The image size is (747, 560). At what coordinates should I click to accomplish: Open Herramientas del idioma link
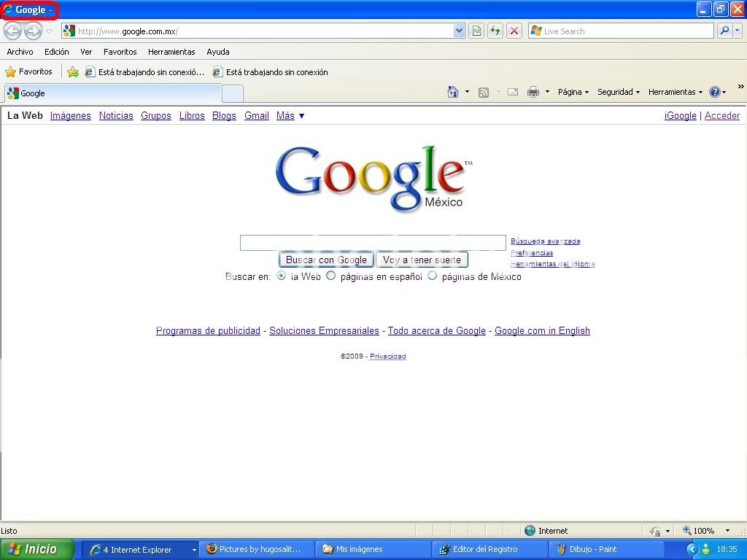tap(553, 263)
